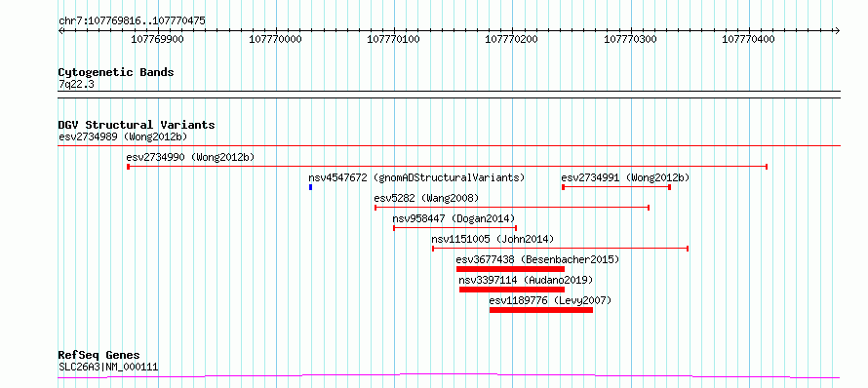Click the nsv4547672 gnomADStructuralVariants label
868x388 pixels.
(416, 177)
